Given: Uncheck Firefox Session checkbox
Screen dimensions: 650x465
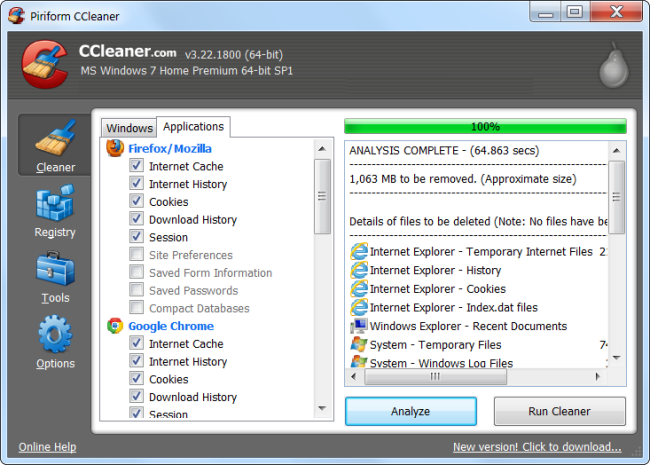Looking at the screenshot, I should coord(136,237).
